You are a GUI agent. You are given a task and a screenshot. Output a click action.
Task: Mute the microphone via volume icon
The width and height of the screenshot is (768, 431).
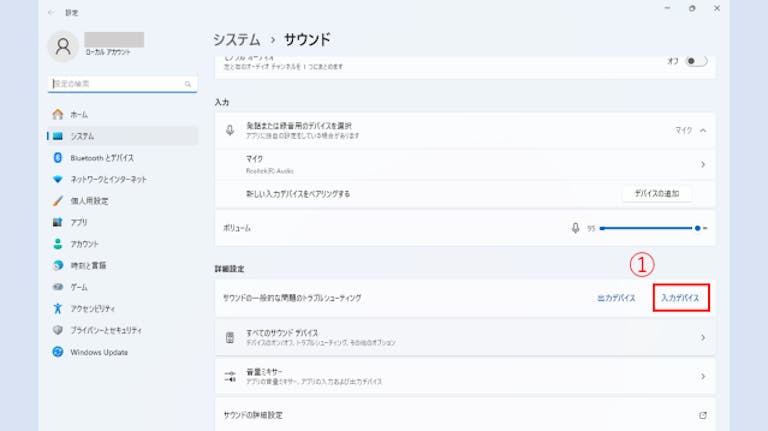coord(576,228)
